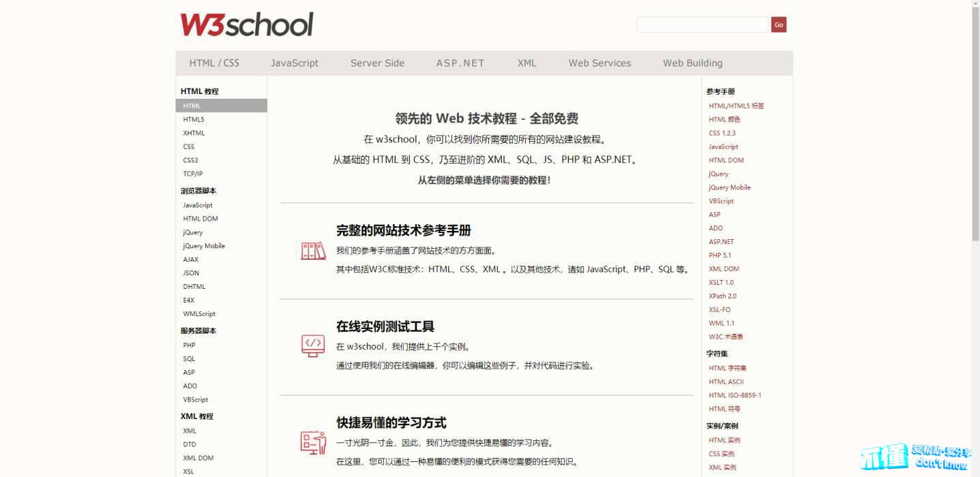
Task: Open the DTD tutorial link
Action: (190, 444)
